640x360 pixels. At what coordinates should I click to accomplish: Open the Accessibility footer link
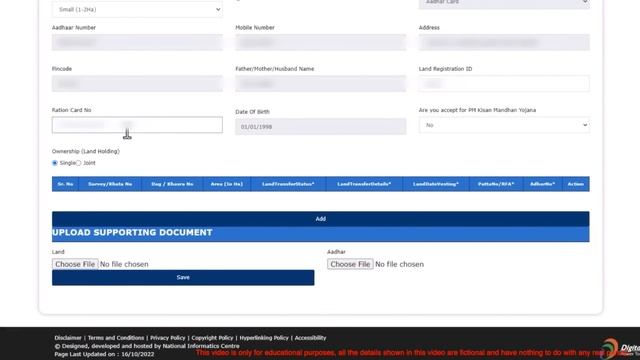click(x=310, y=338)
